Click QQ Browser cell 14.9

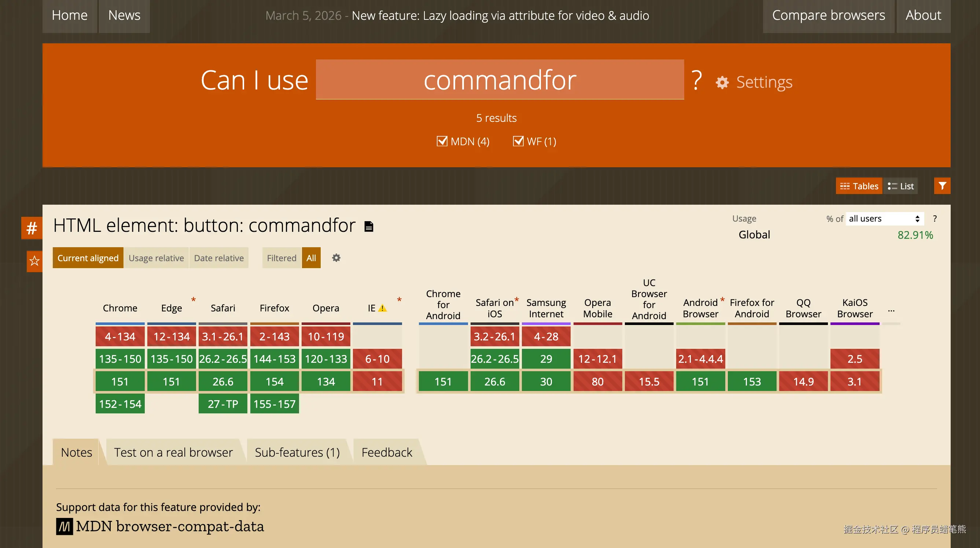[x=803, y=381]
